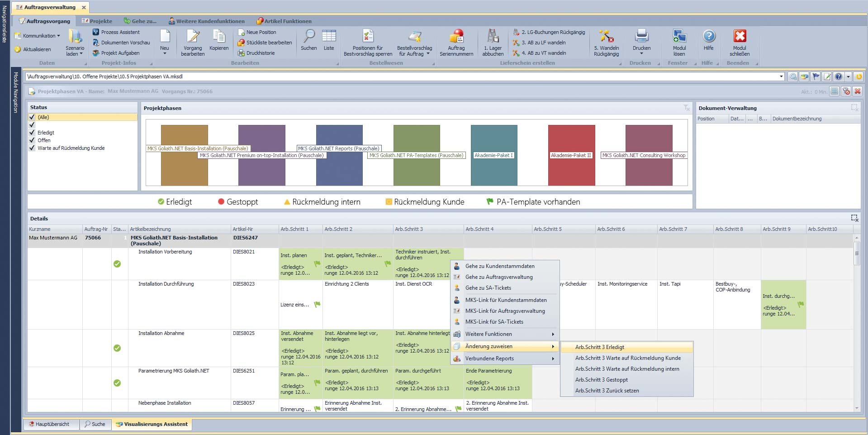Expand Verbundene Reports submenu
The image size is (868, 435).
tap(505, 359)
